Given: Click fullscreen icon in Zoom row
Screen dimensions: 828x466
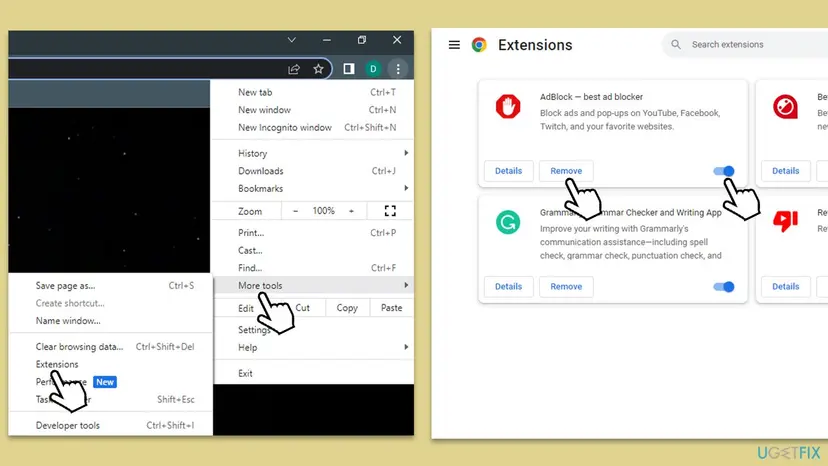Looking at the screenshot, I should click(390, 211).
